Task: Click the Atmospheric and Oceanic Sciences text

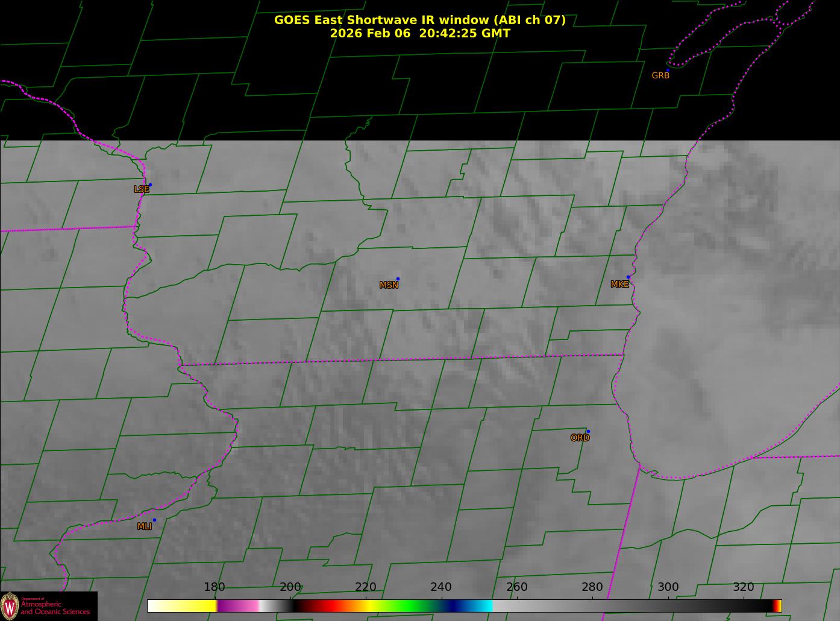Action: point(55,608)
